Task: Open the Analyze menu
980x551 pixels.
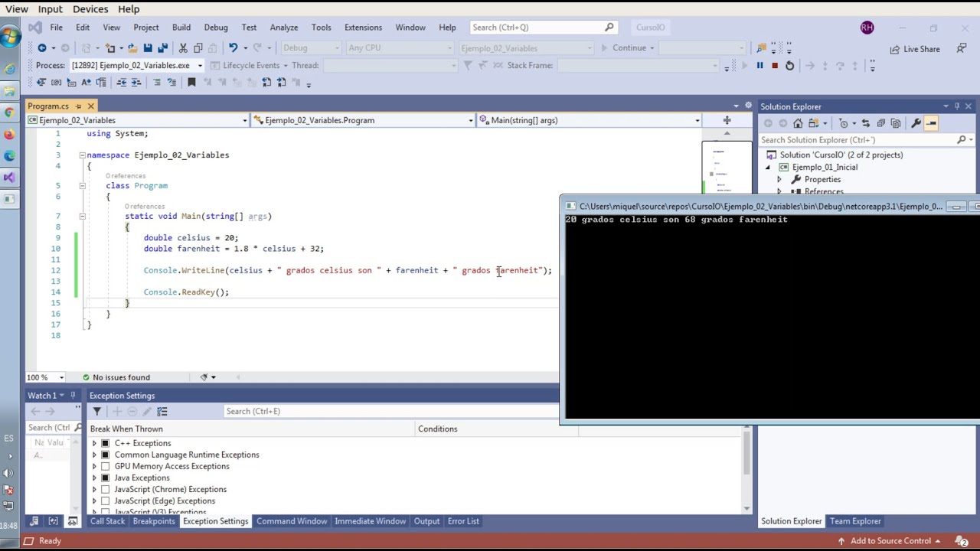Action: (284, 28)
